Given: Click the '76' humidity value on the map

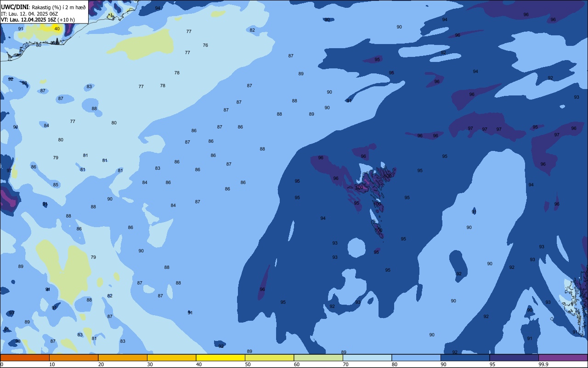Looking at the screenshot, I should pyautogui.click(x=205, y=45).
